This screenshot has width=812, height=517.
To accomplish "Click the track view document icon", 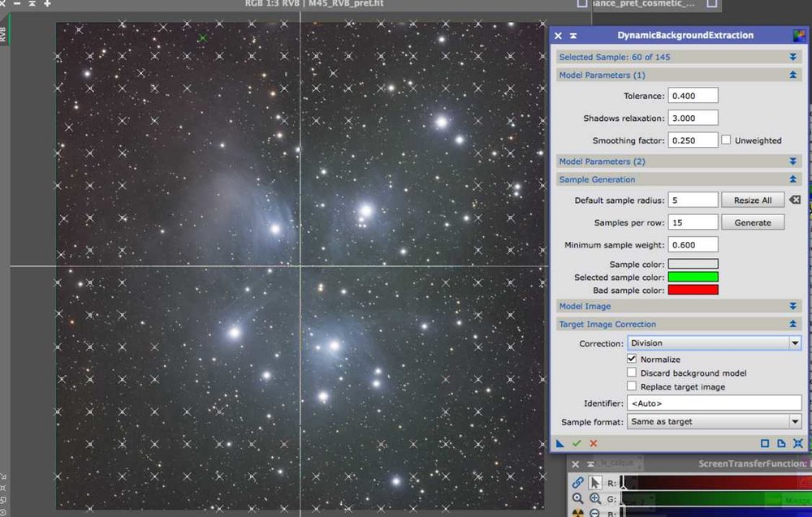I will click(781, 443).
